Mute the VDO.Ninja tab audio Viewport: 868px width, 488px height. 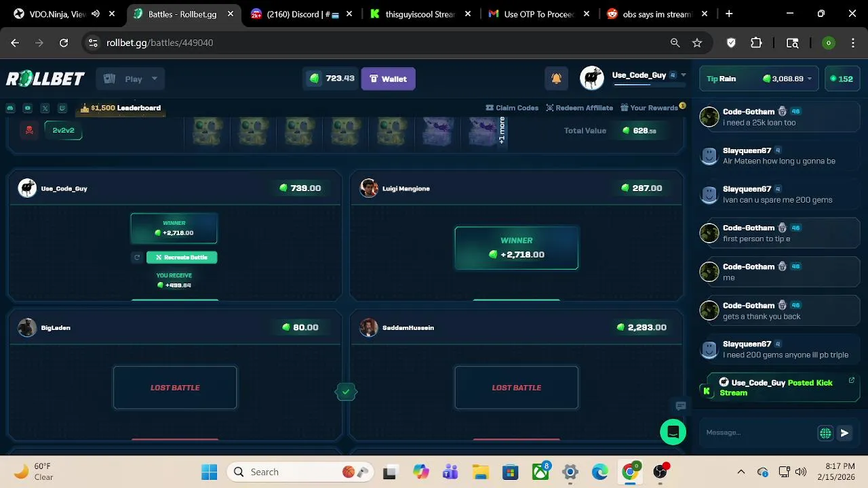[96, 14]
